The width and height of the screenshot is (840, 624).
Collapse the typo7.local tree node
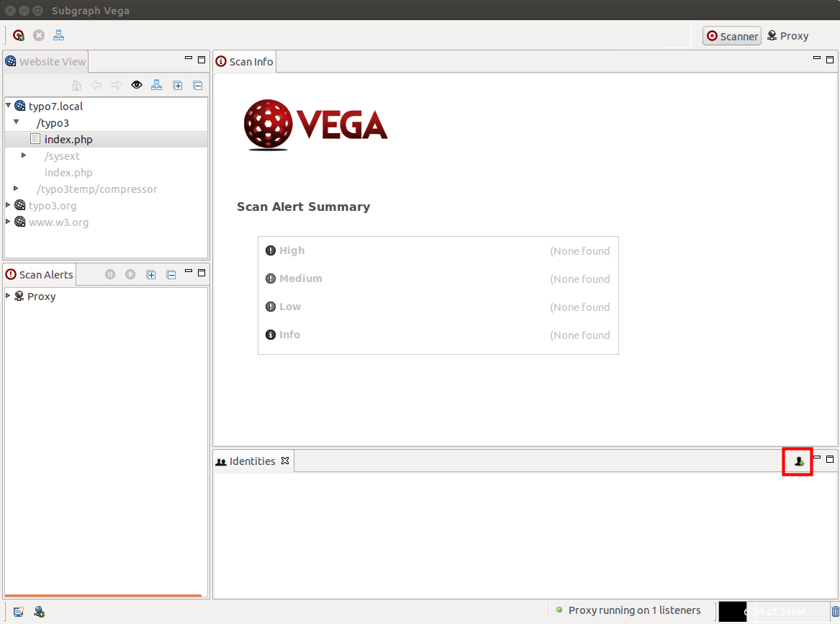coord(9,106)
